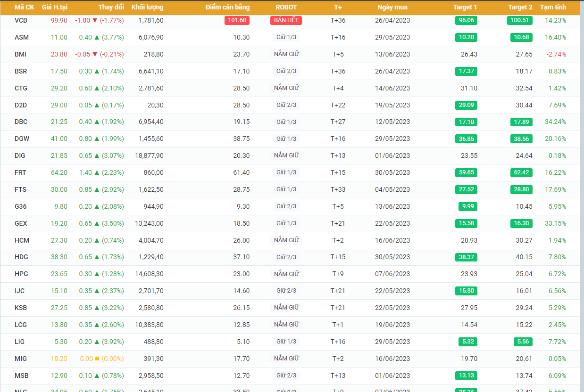Sort by Khối lượng column header
The height and width of the screenshot is (392, 584).
[x=147, y=7]
